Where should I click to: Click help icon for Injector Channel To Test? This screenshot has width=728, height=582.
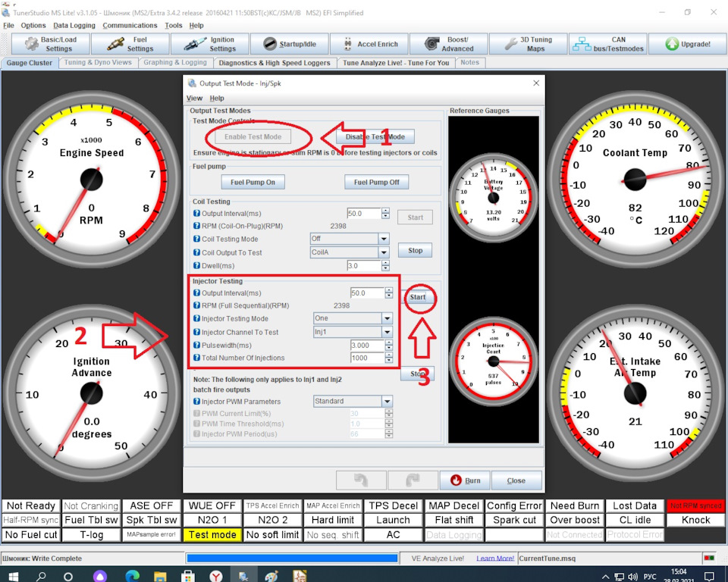coord(197,333)
